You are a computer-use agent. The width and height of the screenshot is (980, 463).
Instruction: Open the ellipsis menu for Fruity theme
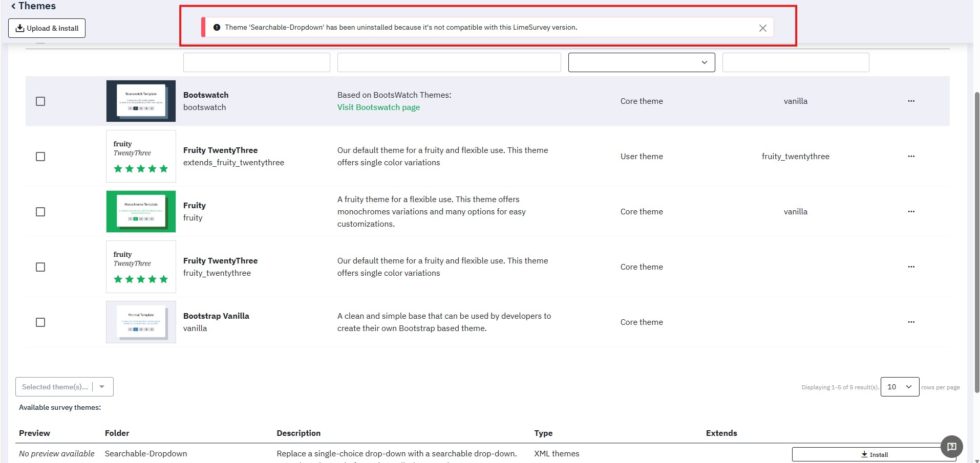coord(911,212)
